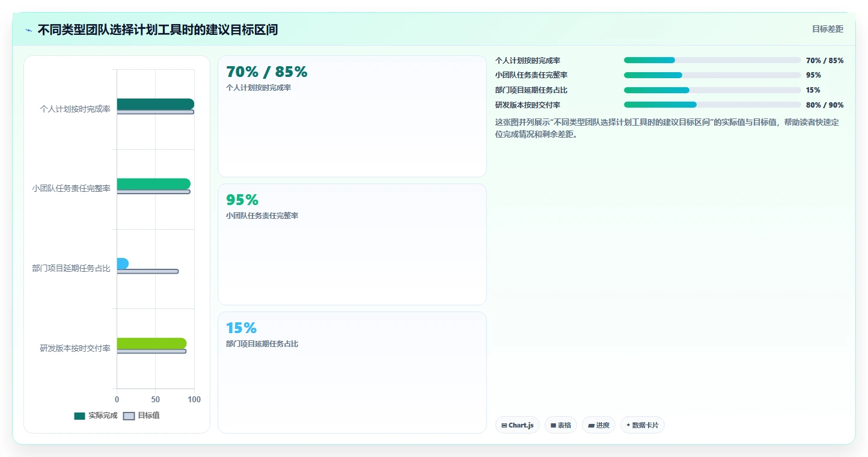Click the 部门项目延期任务占比 caption in the third card
Image resolution: width=868 pixels, height=457 pixels.
262,344
